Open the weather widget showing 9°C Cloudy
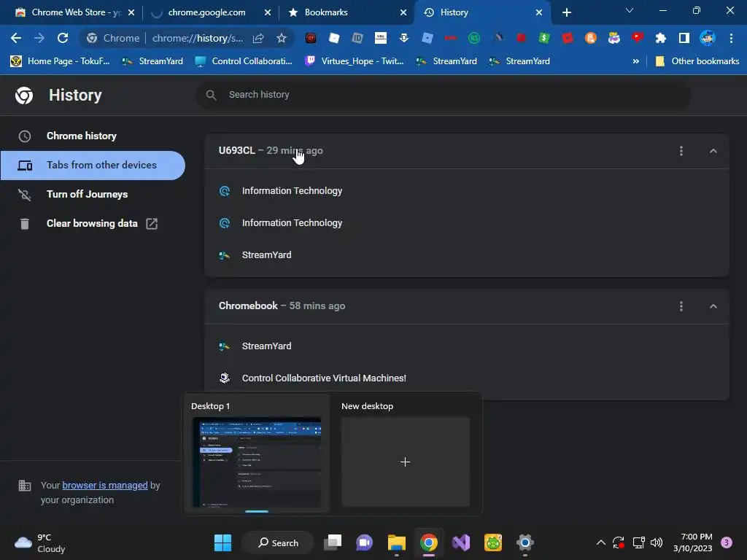This screenshot has height=560, width=747. click(40, 543)
